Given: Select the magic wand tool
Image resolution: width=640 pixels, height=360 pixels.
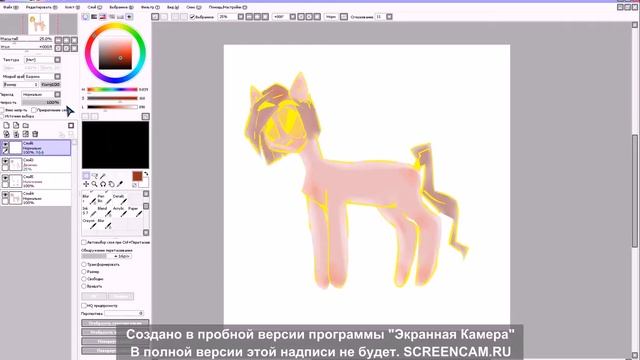Looking at the screenshot, I should point(103,176).
